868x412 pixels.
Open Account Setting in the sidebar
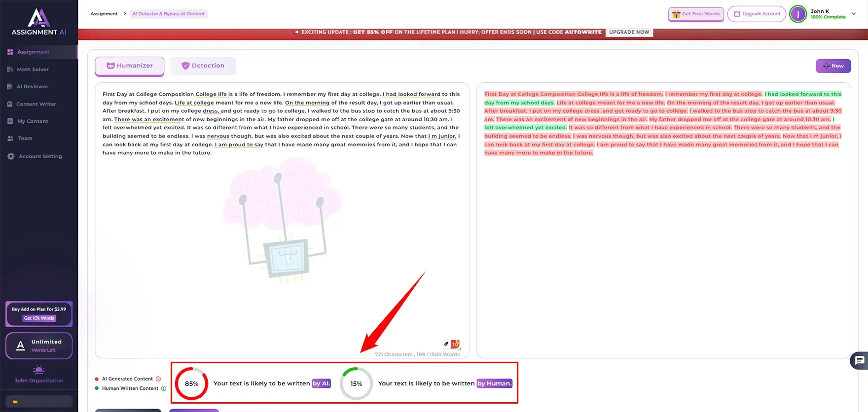[38, 156]
